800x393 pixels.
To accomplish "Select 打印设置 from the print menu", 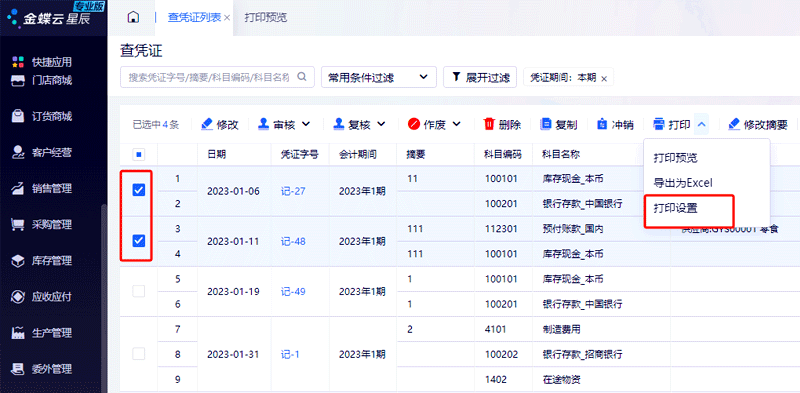I will (x=676, y=208).
